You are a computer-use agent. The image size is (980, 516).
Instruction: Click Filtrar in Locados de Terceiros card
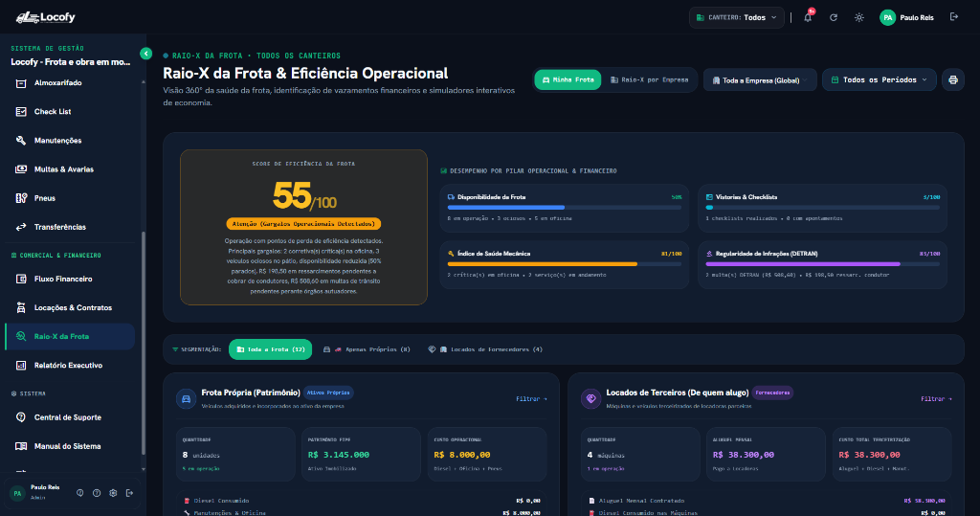click(x=936, y=399)
